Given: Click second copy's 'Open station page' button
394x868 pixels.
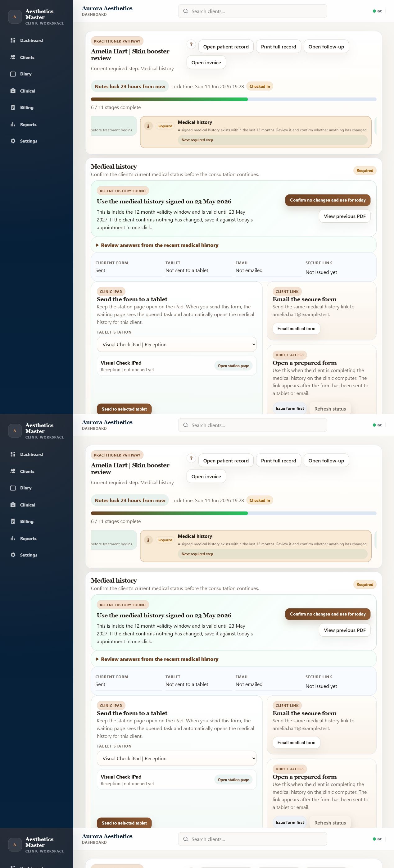Looking at the screenshot, I should [x=233, y=779].
